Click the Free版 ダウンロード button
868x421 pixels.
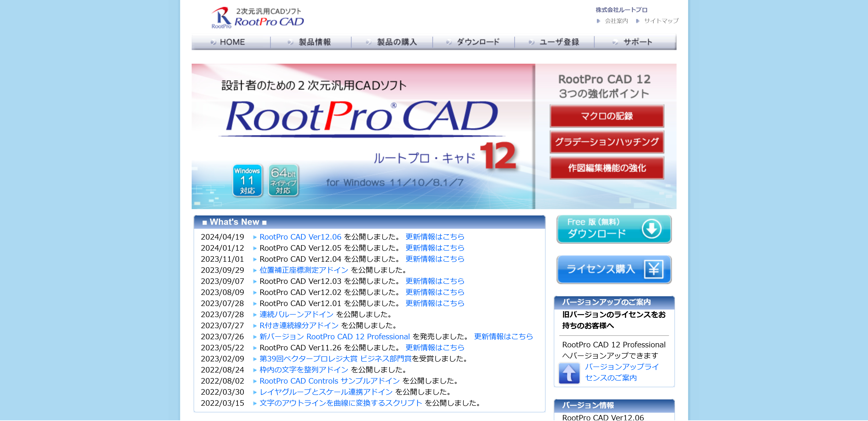[614, 229]
